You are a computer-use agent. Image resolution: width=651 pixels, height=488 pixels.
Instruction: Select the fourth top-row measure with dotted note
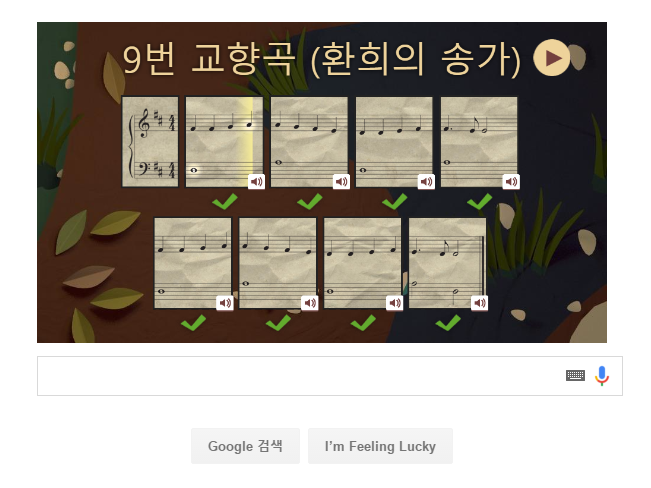tap(479, 142)
